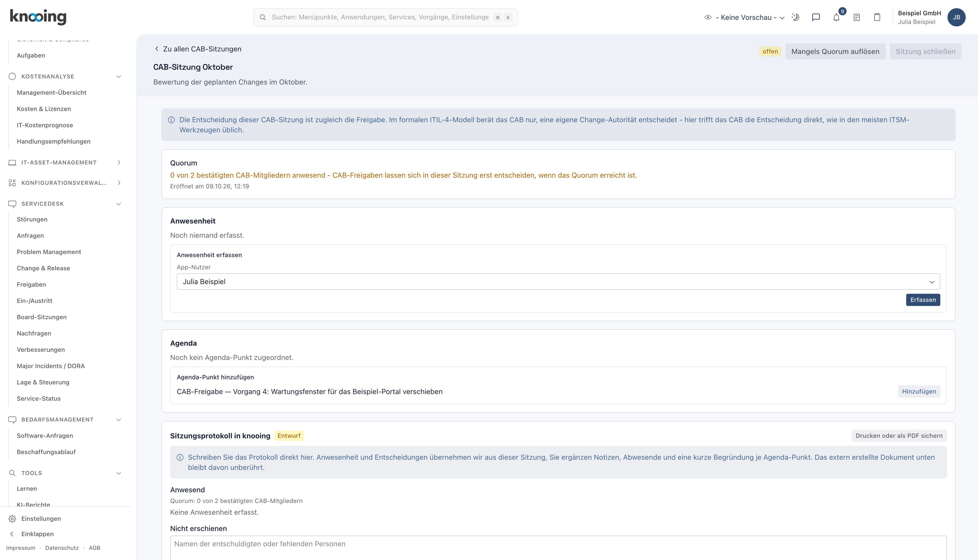Image resolution: width=978 pixels, height=560 pixels.
Task: Open Software-Anfragen in sidebar
Action: click(x=45, y=436)
